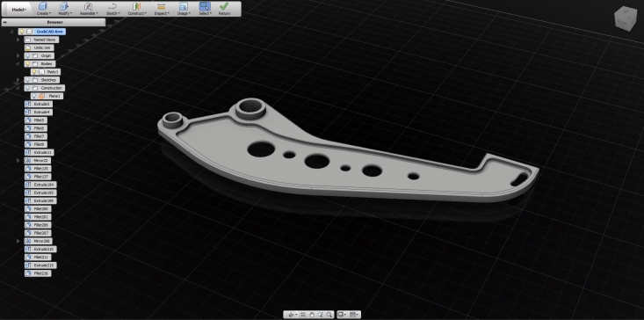This screenshot has height=320, width=644.
Task: Toggle the Bodies visibility lightbulb
Action: (27, 63)
